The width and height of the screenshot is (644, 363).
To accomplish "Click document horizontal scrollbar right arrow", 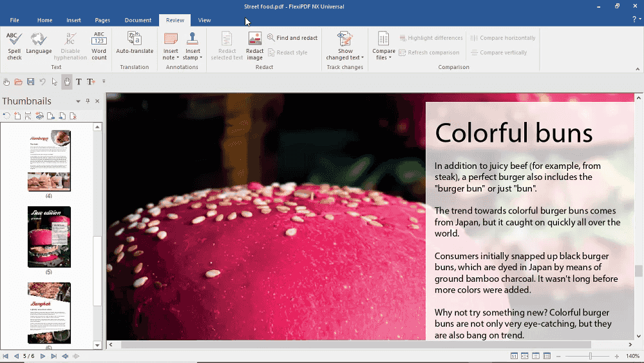I will coord(630,344).
